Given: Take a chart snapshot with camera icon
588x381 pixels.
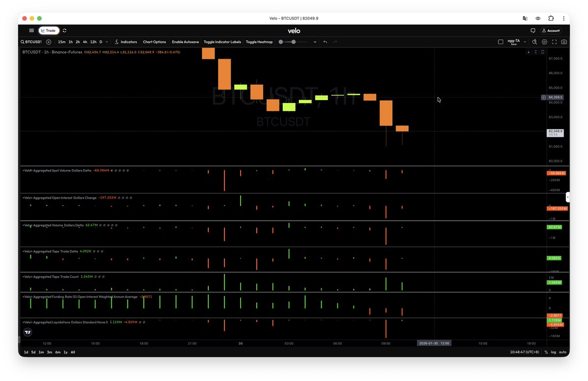Looking at the screenshot, I should (564, 42).
